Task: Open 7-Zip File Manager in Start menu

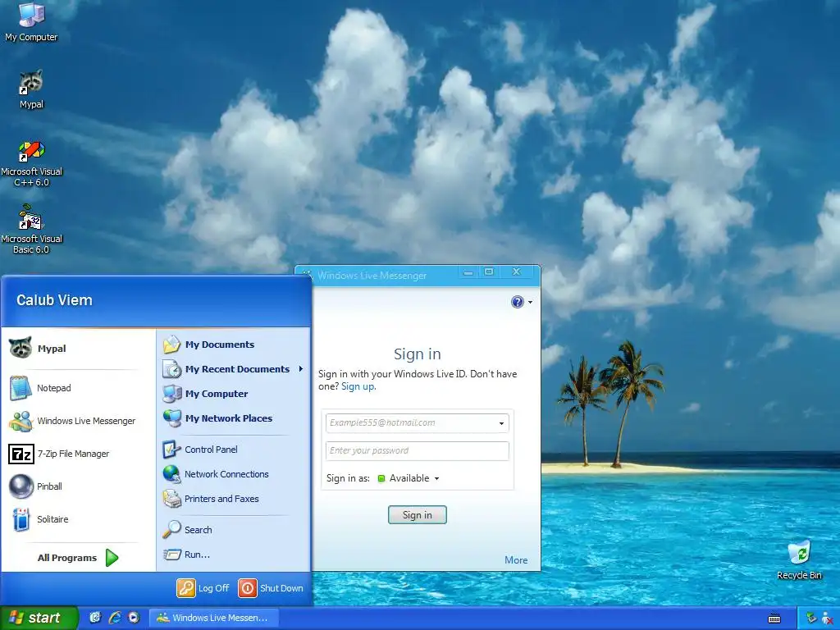Action: [78, 454]
